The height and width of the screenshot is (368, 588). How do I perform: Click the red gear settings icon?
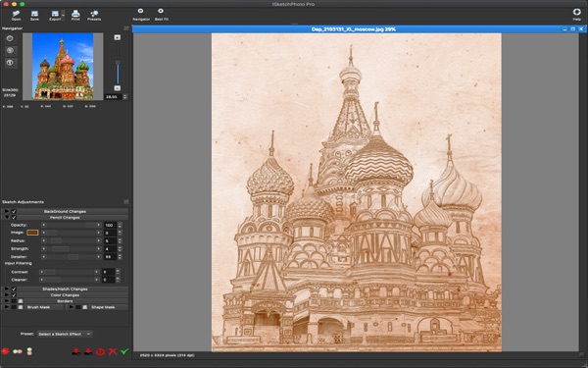5,351
